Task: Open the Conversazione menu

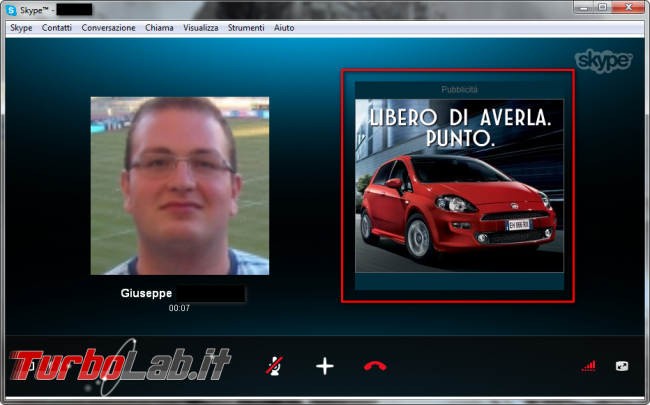Action: 108,28
